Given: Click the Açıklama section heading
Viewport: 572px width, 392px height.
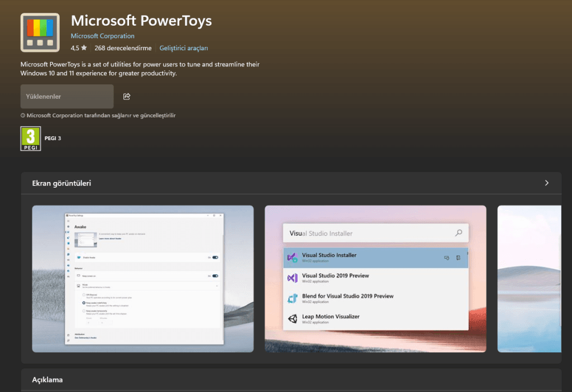Looking at the screenshot, I should (x=47, y=380).
